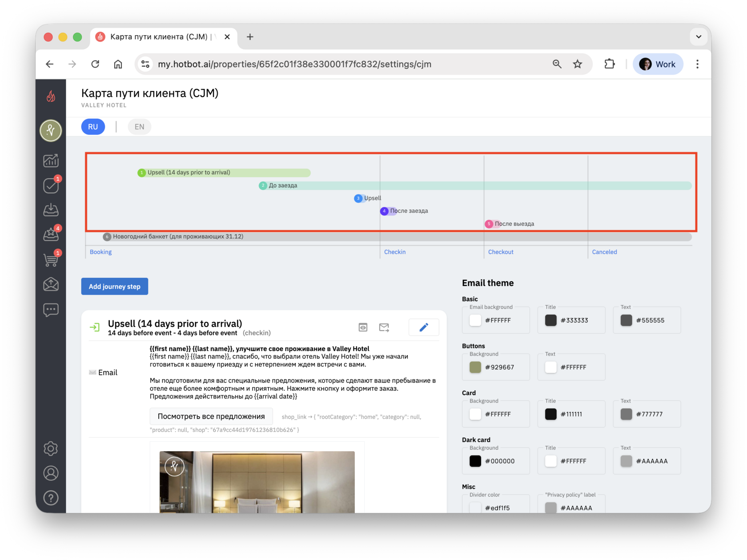
Task: Click the Checkin event link
Action: coord(395,252)
